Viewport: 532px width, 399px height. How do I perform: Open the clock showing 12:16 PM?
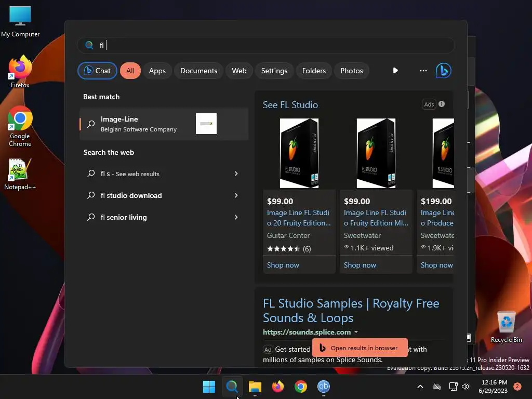point(494,387)
